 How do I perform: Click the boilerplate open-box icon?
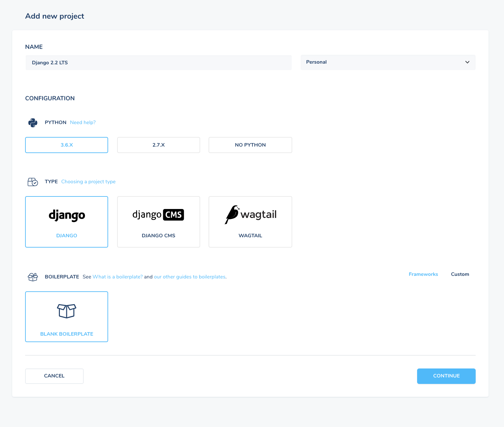pos(33,277)
